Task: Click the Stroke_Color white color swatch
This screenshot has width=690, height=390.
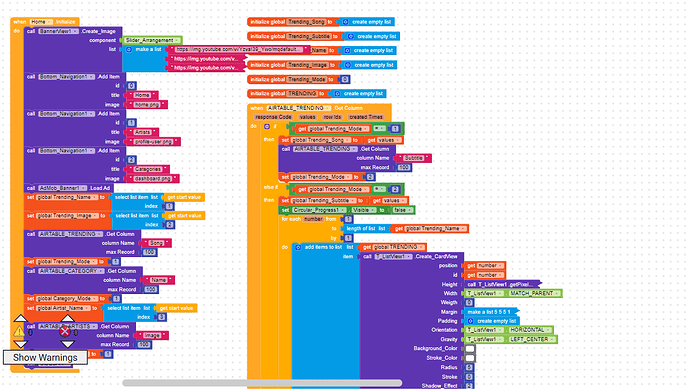Action: [470, 358]
